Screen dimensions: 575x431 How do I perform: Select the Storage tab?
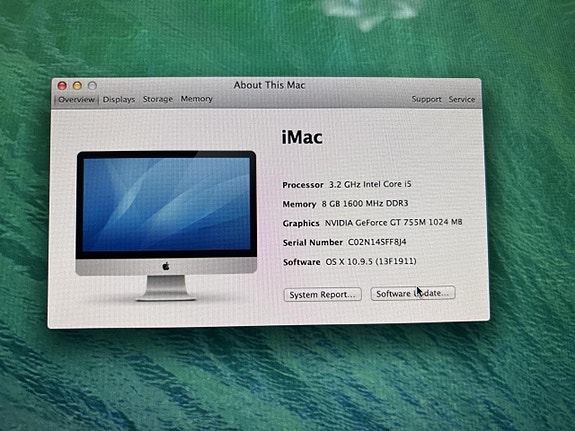(158, 99)
